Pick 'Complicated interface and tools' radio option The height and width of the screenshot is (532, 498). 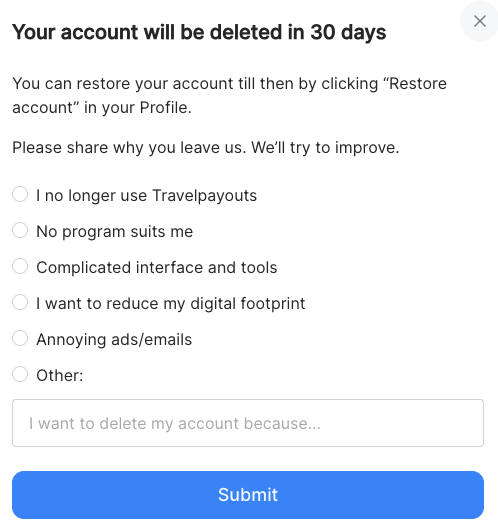tap(20, 266)
